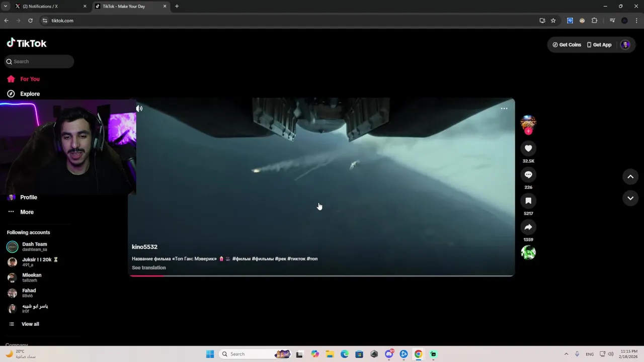Click the Get App button
Viewport: 644px width, 362px height.
coord(599,45)
